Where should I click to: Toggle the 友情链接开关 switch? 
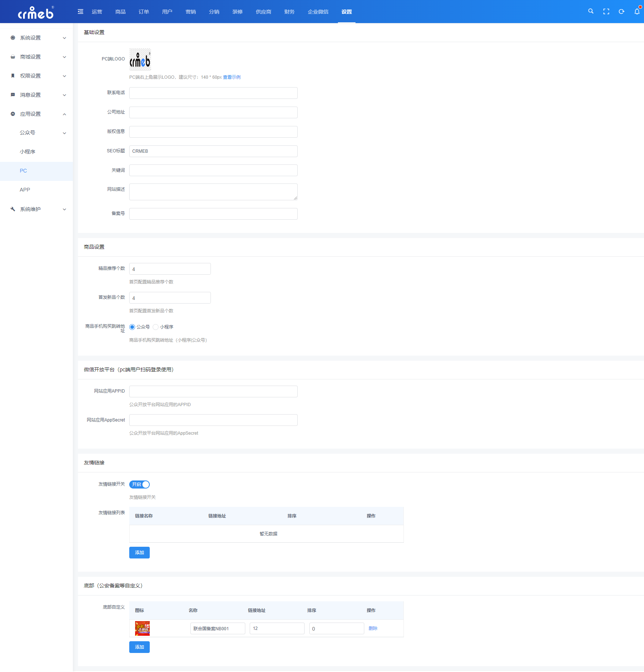(x=139, y=484)
